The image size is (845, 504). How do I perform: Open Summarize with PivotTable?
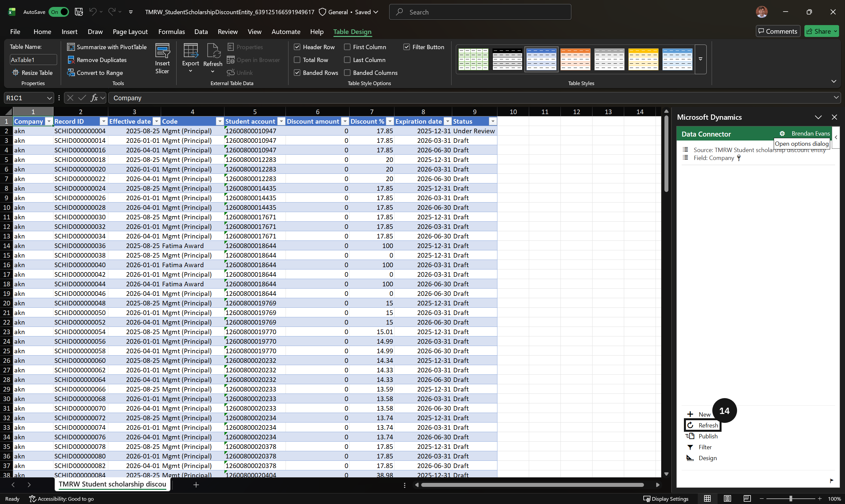click(107, 47)
